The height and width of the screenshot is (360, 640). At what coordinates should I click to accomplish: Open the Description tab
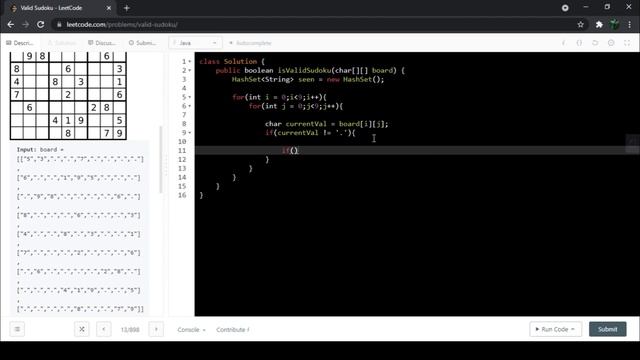(20, 43)
